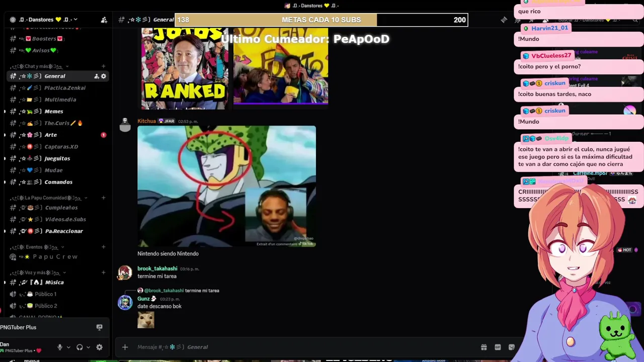
Task: Open the RANKED image thumbnail
Action: [185, 68]
